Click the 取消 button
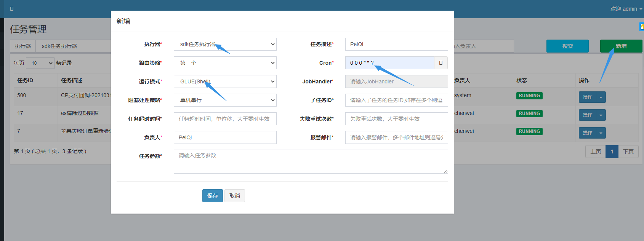The height and width of the screenshot is (241, 644). 235,196
